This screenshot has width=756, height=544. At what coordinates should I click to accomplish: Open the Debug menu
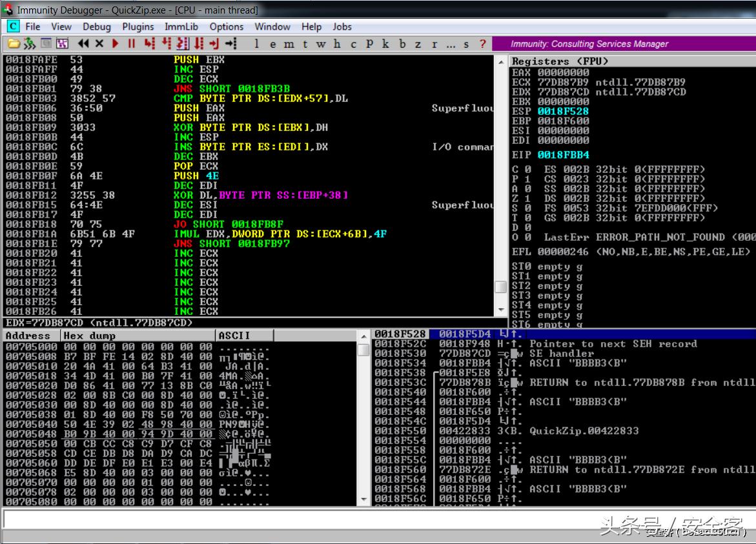[96, 26]
